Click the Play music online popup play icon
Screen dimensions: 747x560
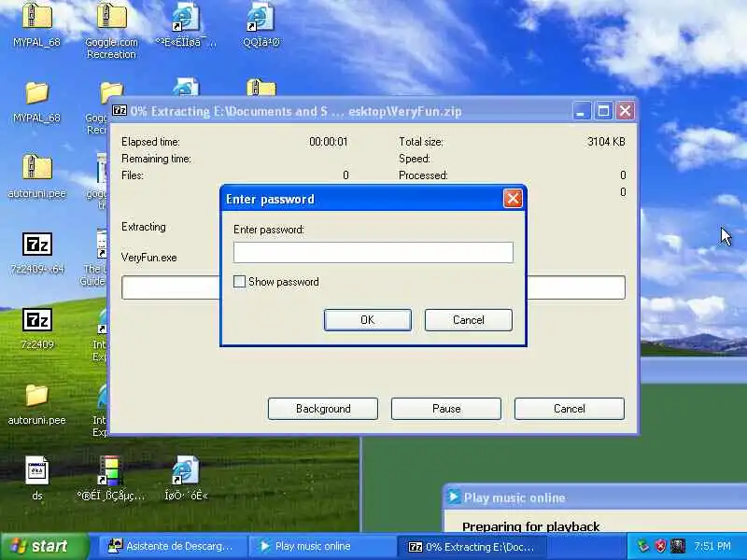(x=454, y=497)
